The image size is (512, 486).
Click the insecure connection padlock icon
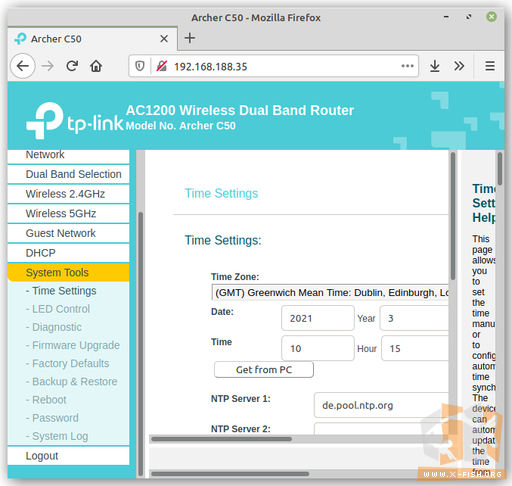tap(162, 66)
